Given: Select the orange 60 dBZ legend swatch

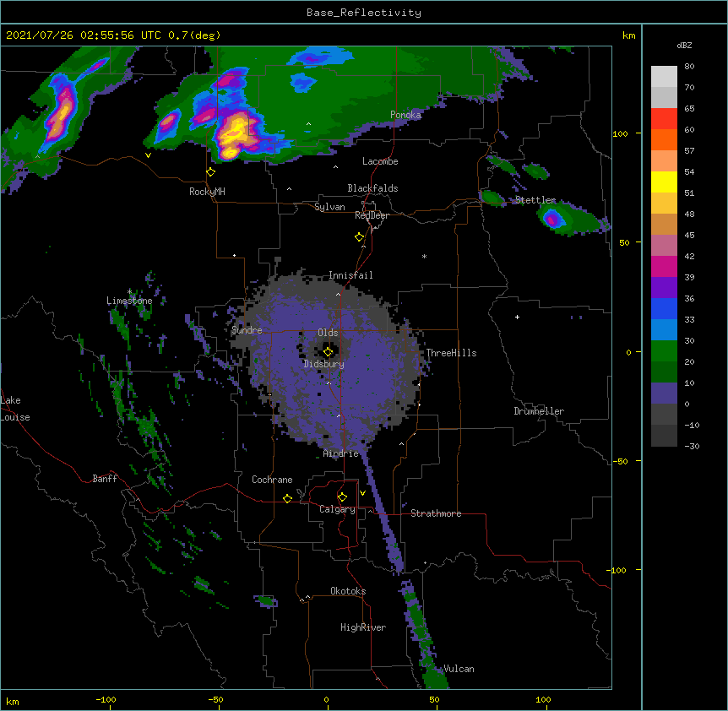Looking at the screenshot, I should pyautogui.click(x=664, y=139).
